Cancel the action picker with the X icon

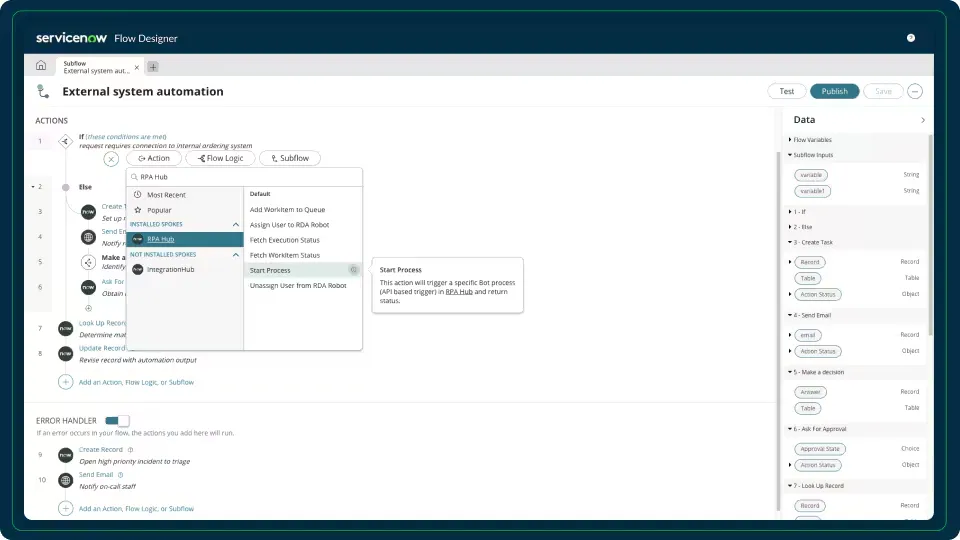[x=111, y=159]
